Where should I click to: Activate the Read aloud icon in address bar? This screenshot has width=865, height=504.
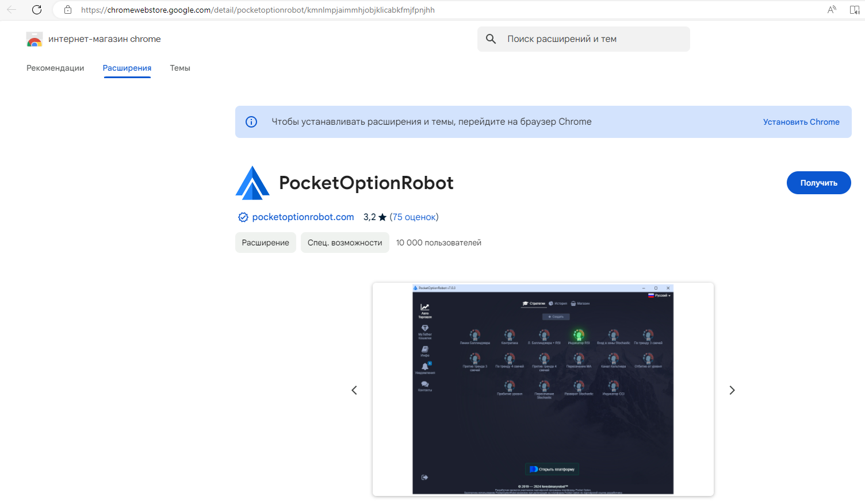832,10
